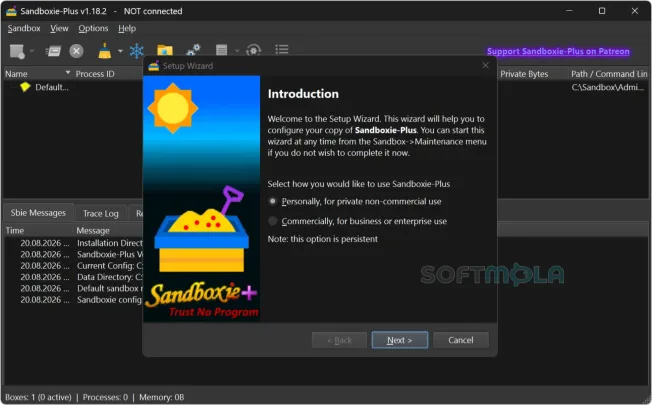
Task: Click the New Sandbox toolbar icon
Action: point(17,51)
